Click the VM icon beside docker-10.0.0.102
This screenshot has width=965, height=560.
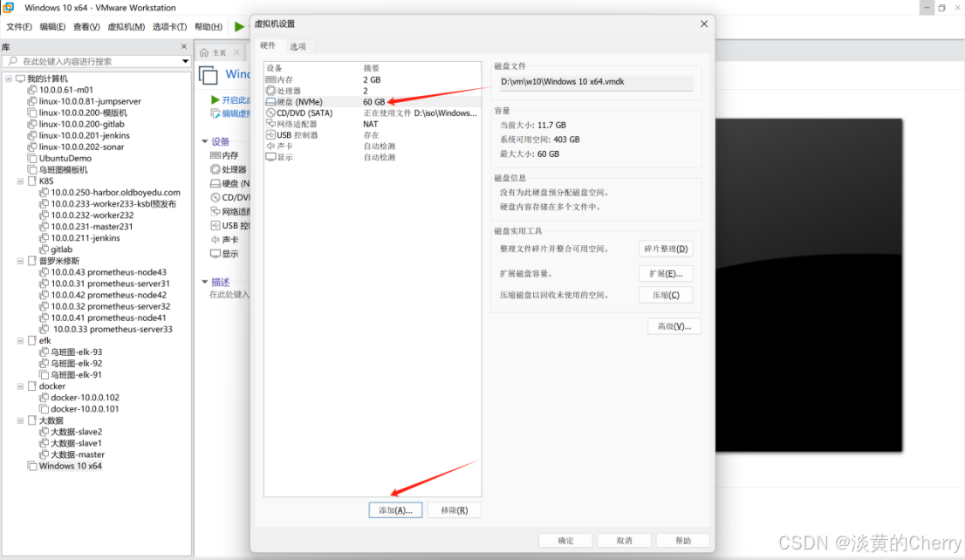[x=44, y=398]
